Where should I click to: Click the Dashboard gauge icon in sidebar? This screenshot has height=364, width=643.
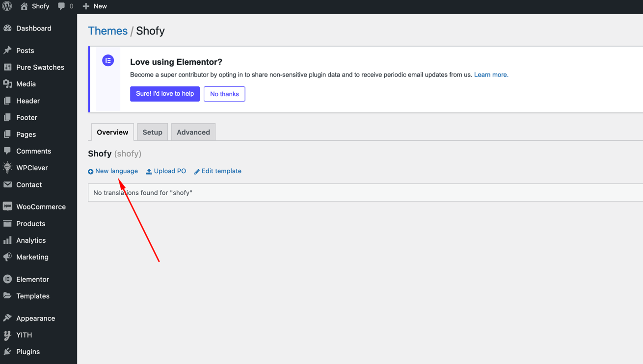(7, 28)
